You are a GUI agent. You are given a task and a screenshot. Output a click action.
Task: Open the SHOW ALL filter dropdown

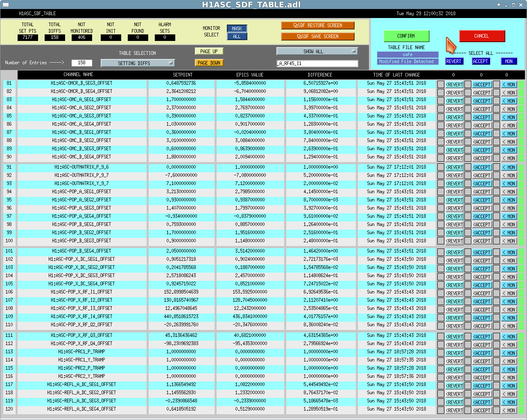[317, 51]
